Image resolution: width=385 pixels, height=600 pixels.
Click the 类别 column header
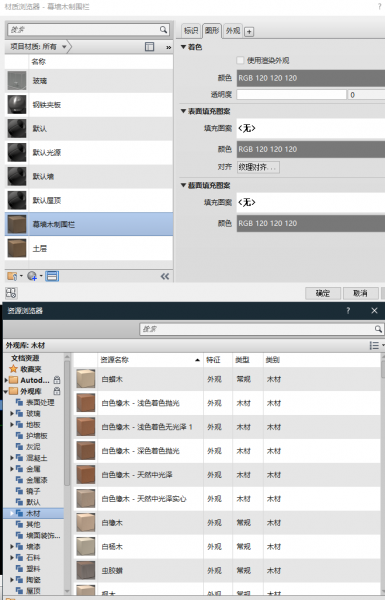(x=321, y=360)
